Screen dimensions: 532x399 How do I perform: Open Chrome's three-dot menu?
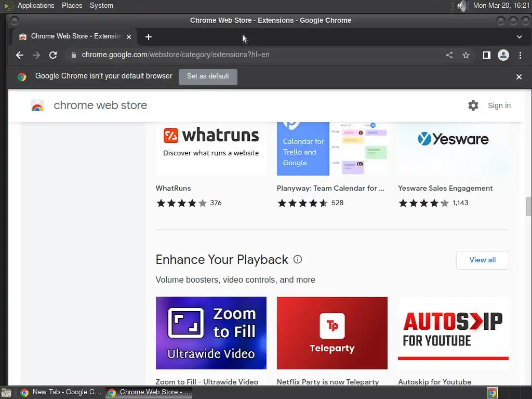point(520,55)
